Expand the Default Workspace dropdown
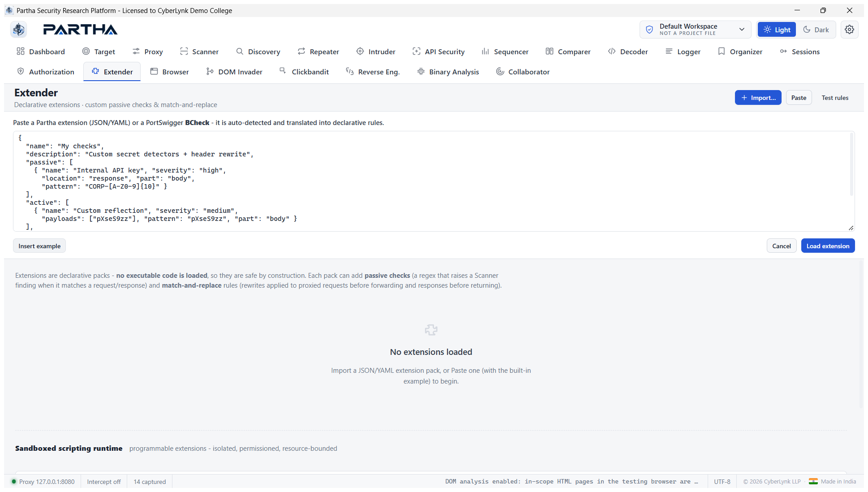 pos(696,30)
